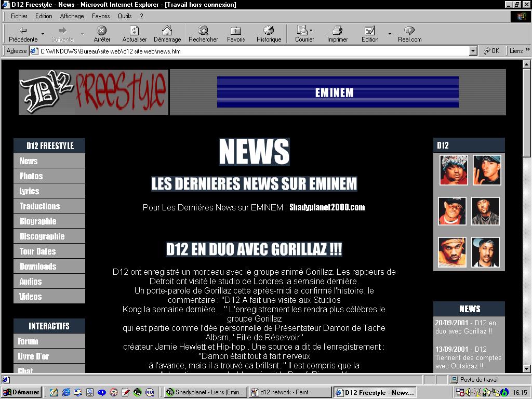Select the D12 photo with black cap
532x399 pixels.
point(453,211)
